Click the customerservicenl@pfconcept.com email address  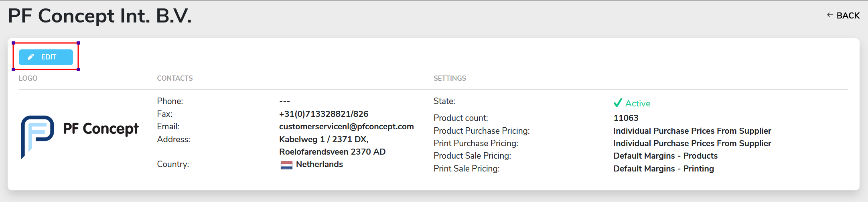click(347, 127)
